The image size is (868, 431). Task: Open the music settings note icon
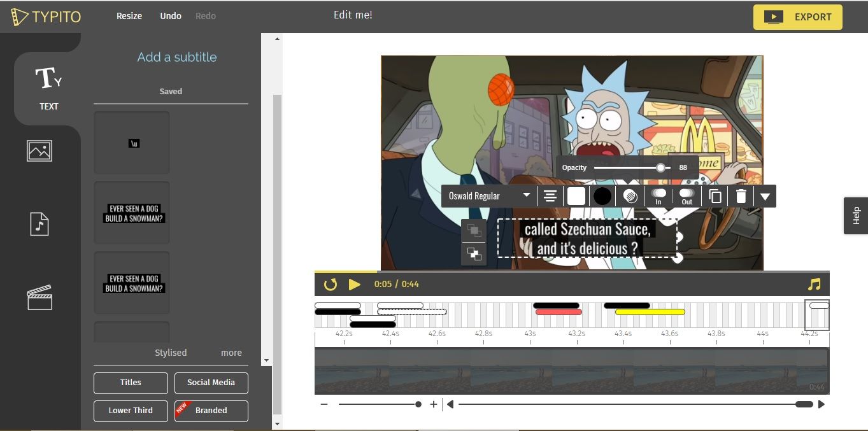[x=814, y=284]
